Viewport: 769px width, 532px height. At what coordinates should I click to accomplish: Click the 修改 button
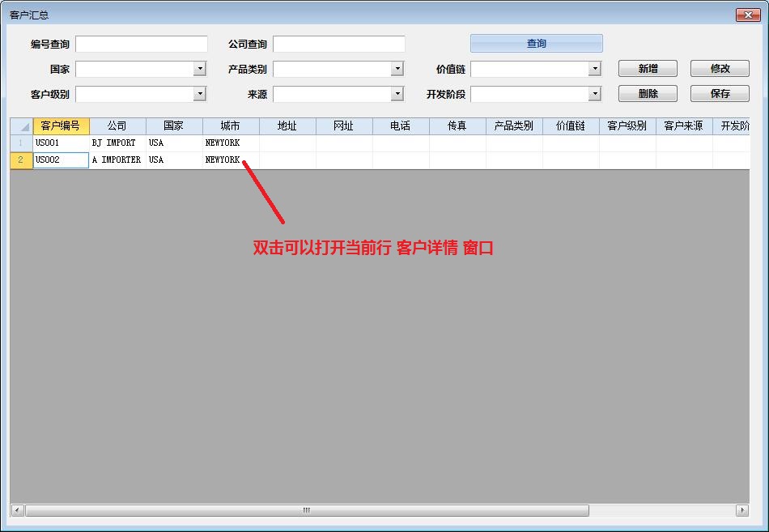[x=720, y=69]
